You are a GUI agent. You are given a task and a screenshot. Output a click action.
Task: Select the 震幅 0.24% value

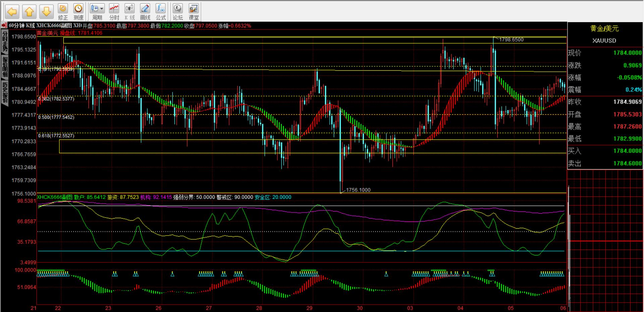[634, 89]
